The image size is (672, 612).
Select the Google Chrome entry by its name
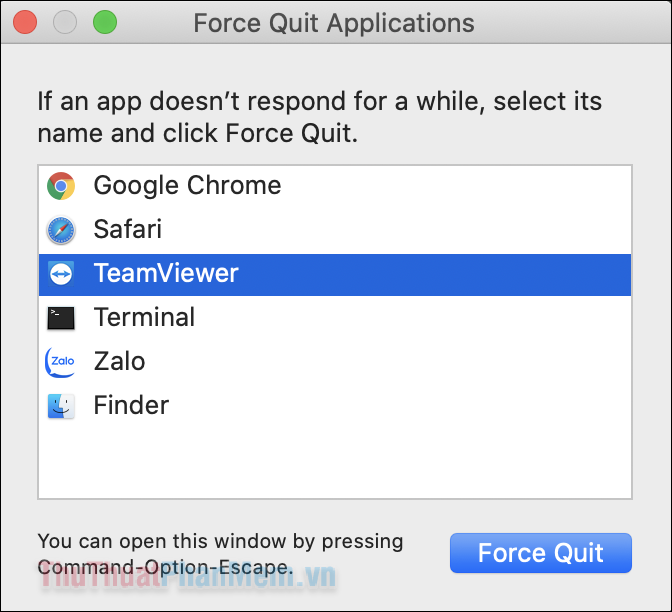pos(187,186)
